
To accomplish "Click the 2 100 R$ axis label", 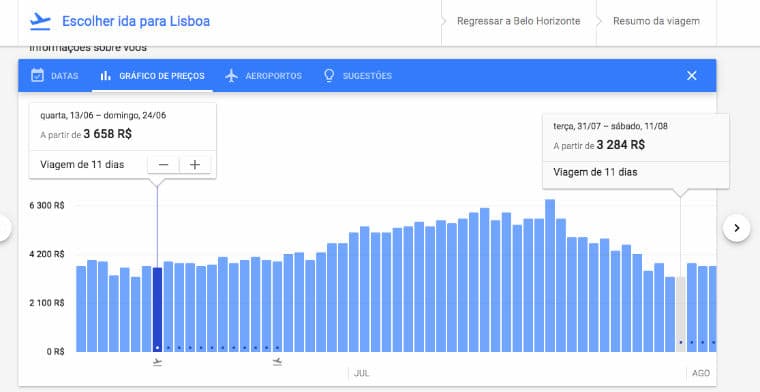I will coord(47,303).
